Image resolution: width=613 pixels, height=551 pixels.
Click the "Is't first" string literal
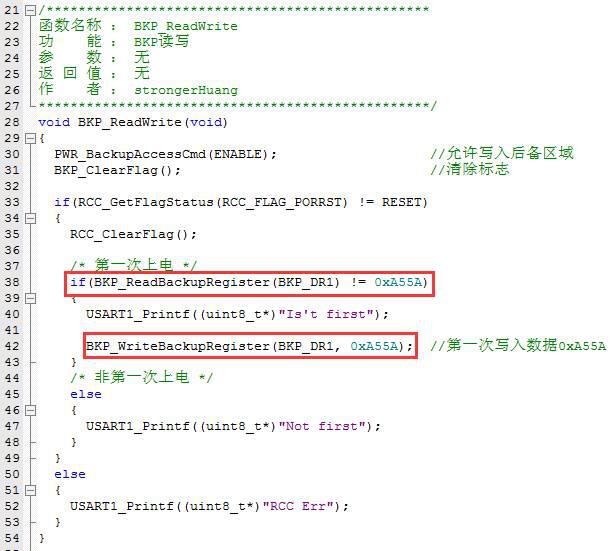pyautogui.click(x=328, y=314)
